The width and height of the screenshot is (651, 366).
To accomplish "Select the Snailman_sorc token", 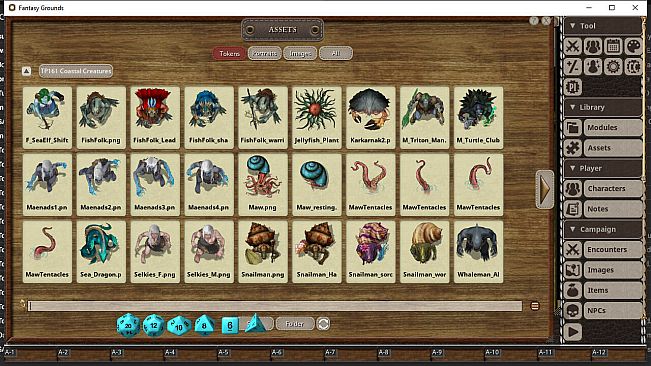I will pyautogui.click(x=370, y=252).
